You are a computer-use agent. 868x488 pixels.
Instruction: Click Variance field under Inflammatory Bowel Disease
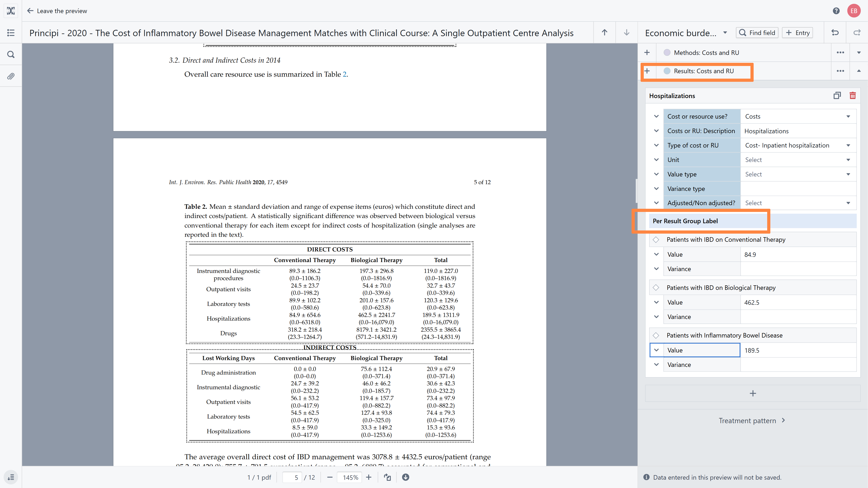[798, 365]
